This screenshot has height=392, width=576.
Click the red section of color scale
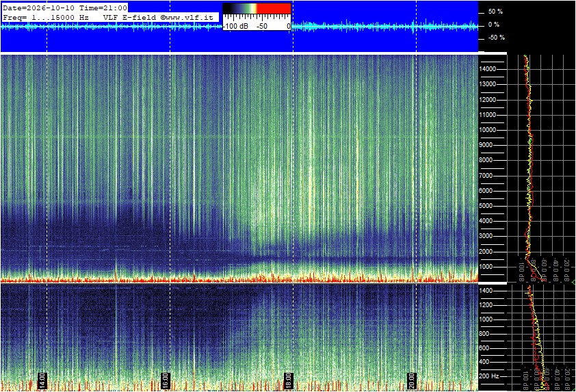pos(274,8)
